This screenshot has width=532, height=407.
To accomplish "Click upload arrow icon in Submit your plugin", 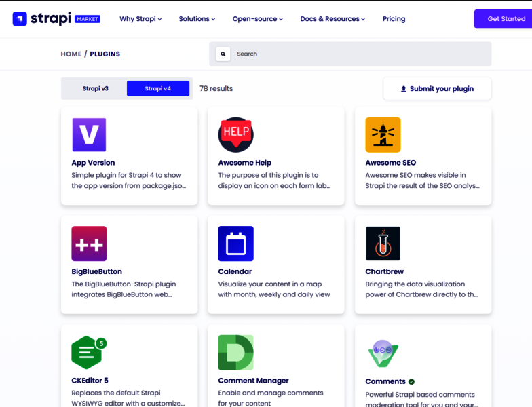I will [x=403, y=89].
